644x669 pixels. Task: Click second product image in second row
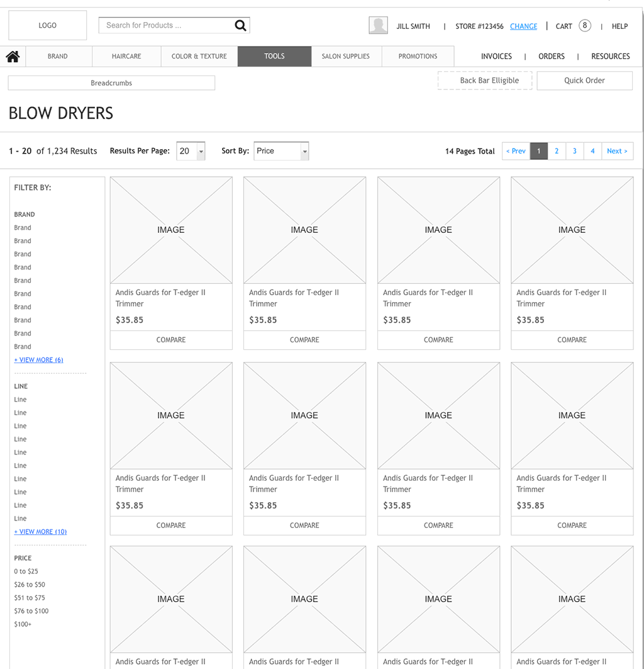pyautogui.click(x=304, y=415)
